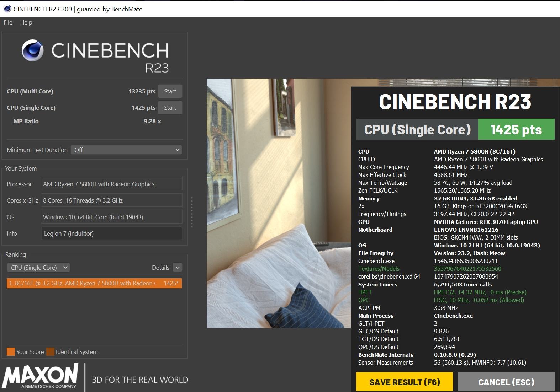Click "4446.44 MHz @ 1.39 V" max core frequency
The image size is (560, 392).
coord(464,167)
